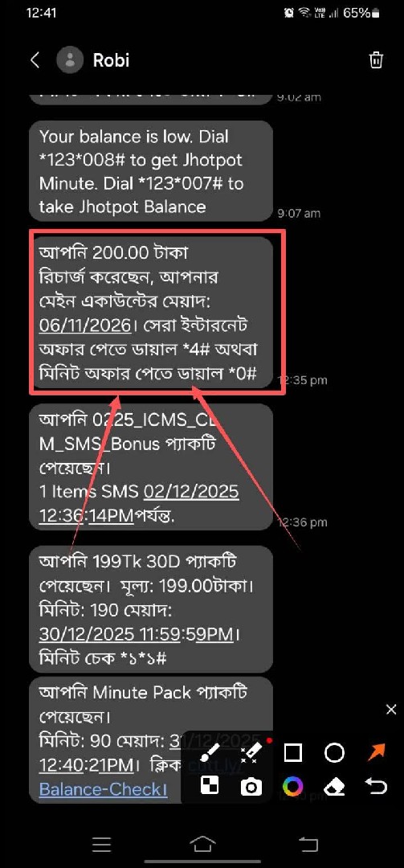The height and width of the screenshot is (868, 404).
Task: Tap the 06/11/2026 date link
Action: click(86, 325)
